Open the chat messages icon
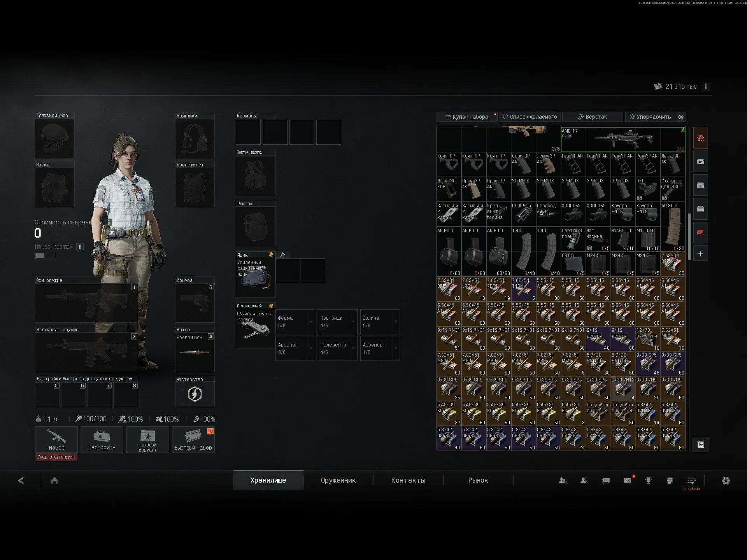747x560 pixels. click(x=606, y=481)
